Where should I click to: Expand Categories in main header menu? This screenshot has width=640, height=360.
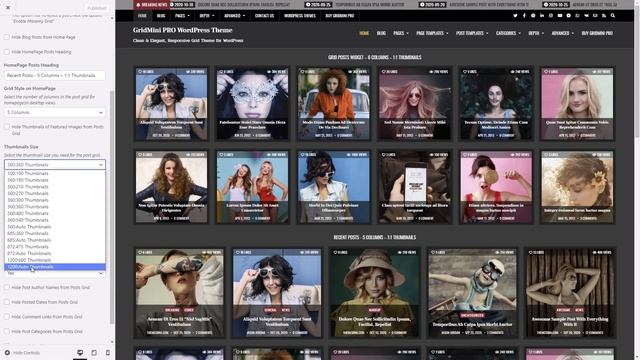click(508, 33)
